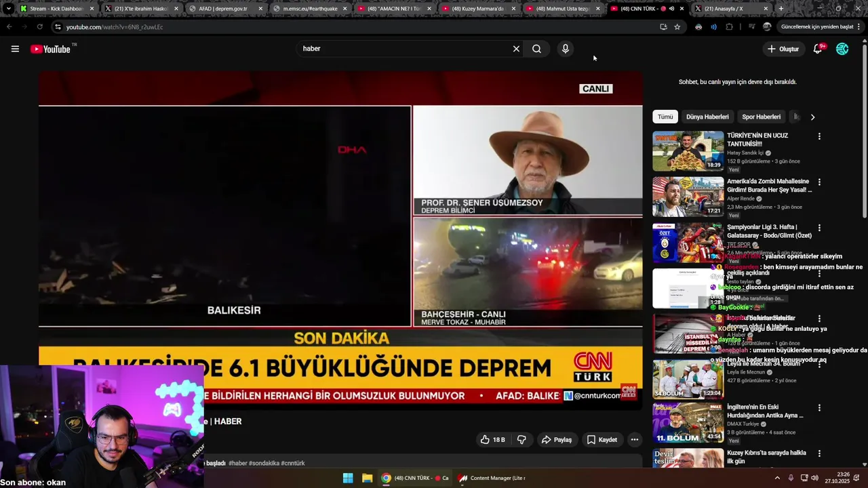Open the #haber hashtag link
The height and width of the screenshot is (488, 868).
[x=238, y=463]
